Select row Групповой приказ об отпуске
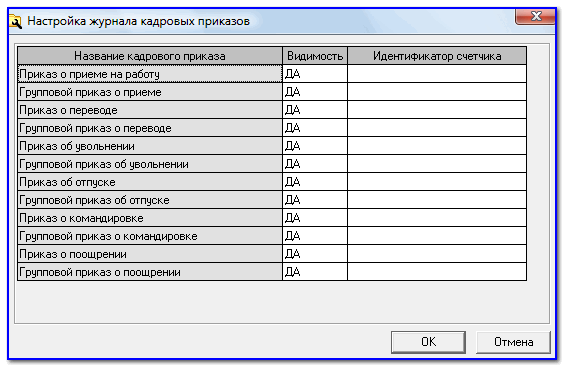Viewport: 564px width, 367px height. [150, 200]
